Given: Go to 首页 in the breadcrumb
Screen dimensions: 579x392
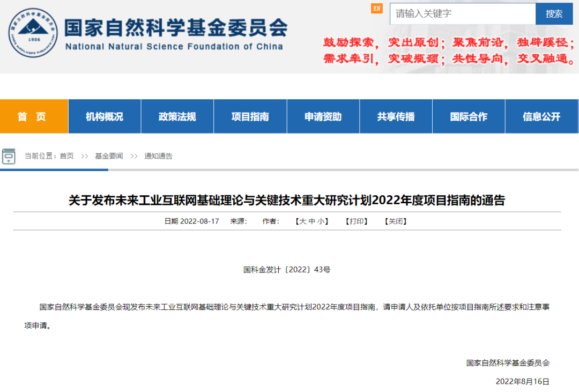Looking at the screenshot, I should pos(67,156).
